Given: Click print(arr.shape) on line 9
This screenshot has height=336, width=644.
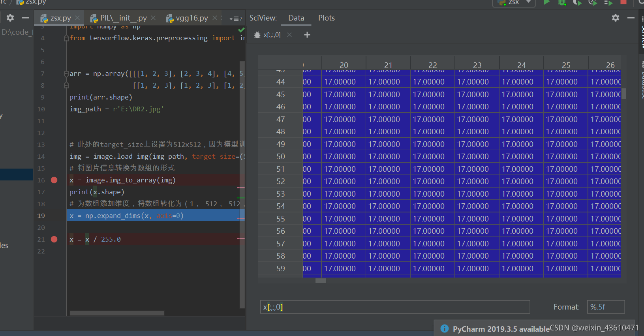Looking at the screenshot, I should [101, 97].
